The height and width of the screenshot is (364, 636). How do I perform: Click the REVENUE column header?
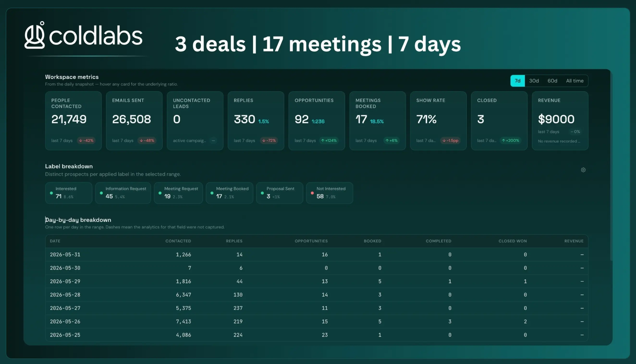click(x=574, y=241)
